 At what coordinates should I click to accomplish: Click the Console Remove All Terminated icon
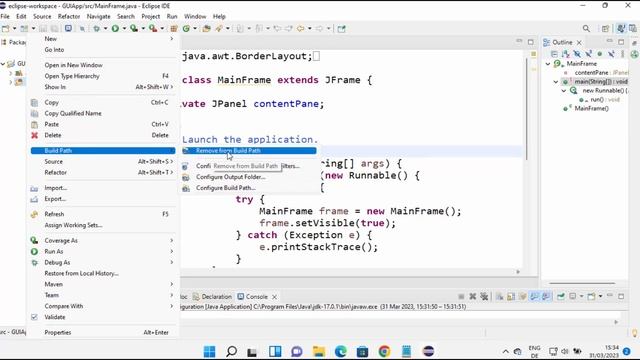click(x=484, y=297)
